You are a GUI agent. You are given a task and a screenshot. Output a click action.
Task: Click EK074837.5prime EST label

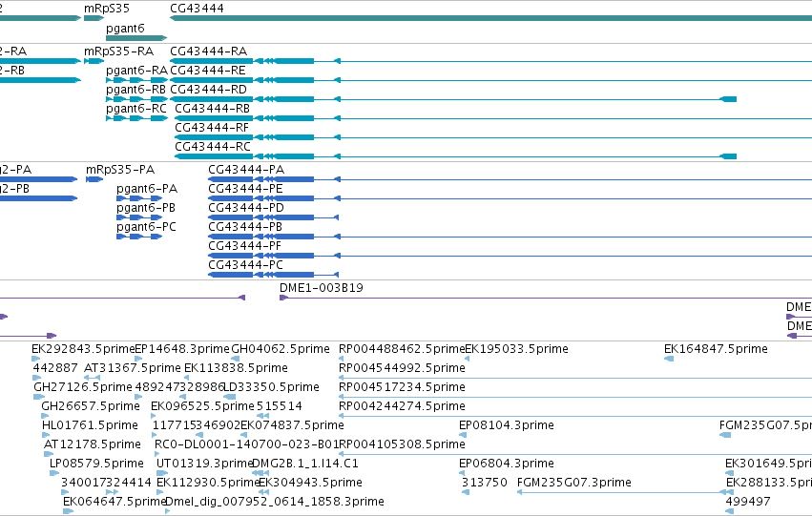coord(293,425)
